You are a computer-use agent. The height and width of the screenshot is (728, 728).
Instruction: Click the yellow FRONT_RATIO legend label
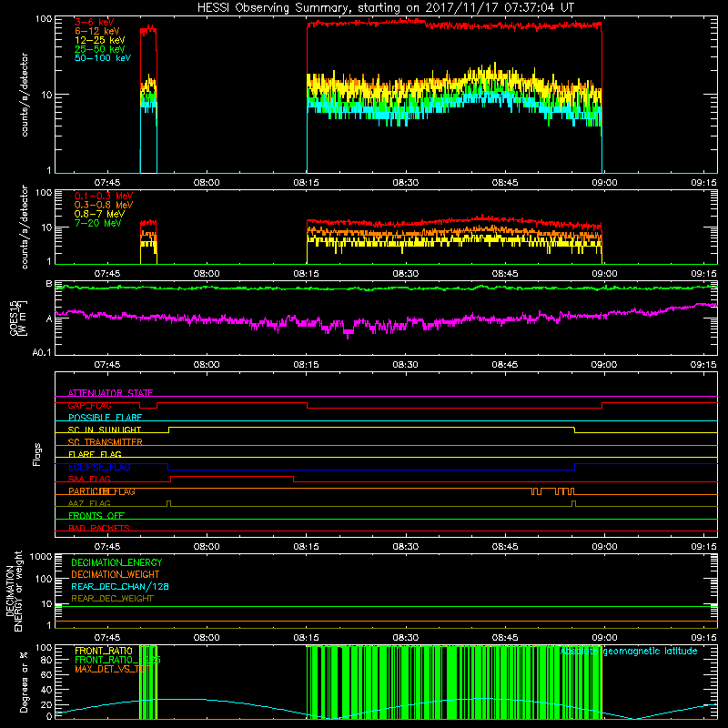[104, 651]
